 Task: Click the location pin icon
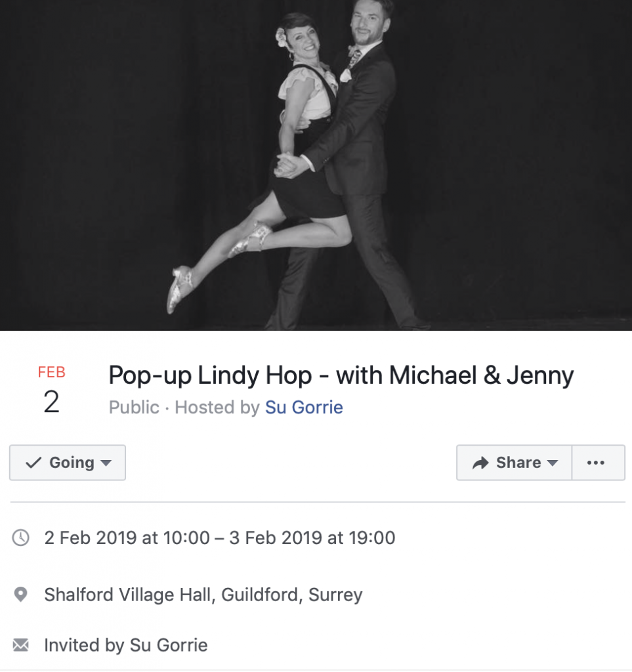tap(20, 595)
